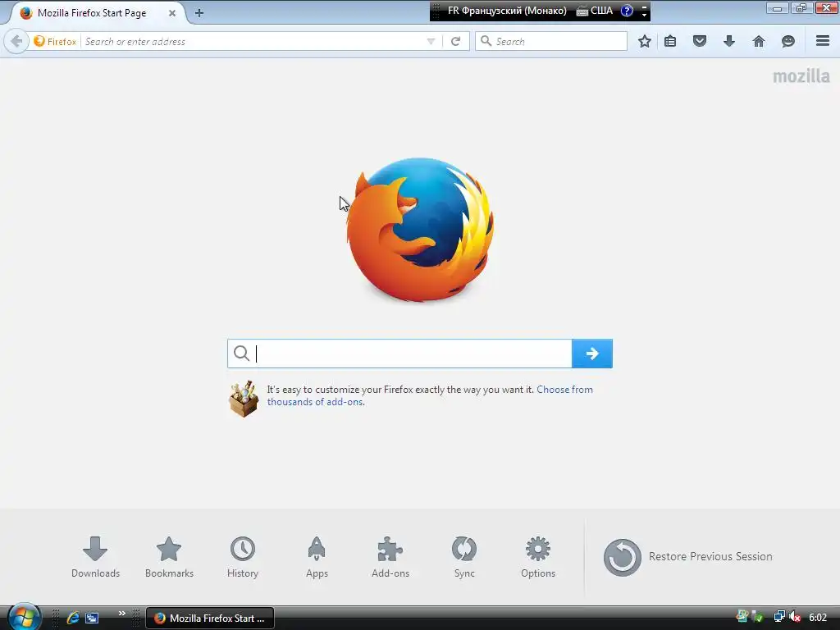Open the search engine magnifier in toolbar search

[486, 41]
